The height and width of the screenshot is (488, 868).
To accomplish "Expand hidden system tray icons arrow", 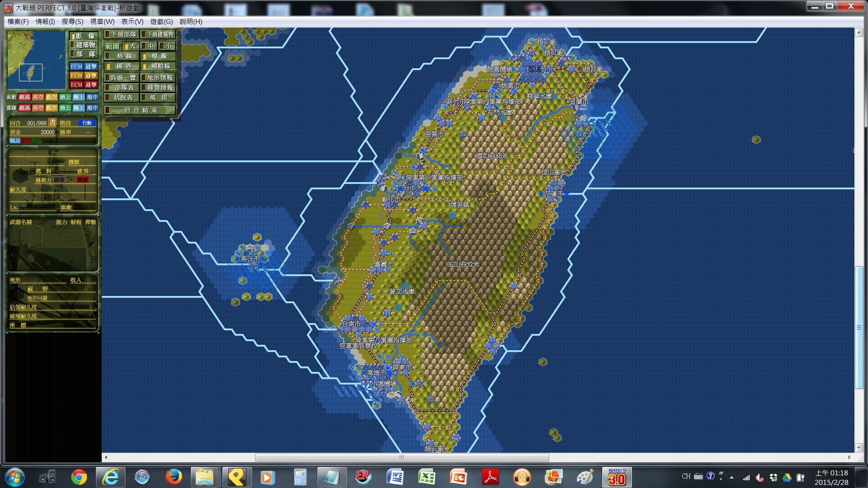I will pyautogui.click(x=731, y=477).
